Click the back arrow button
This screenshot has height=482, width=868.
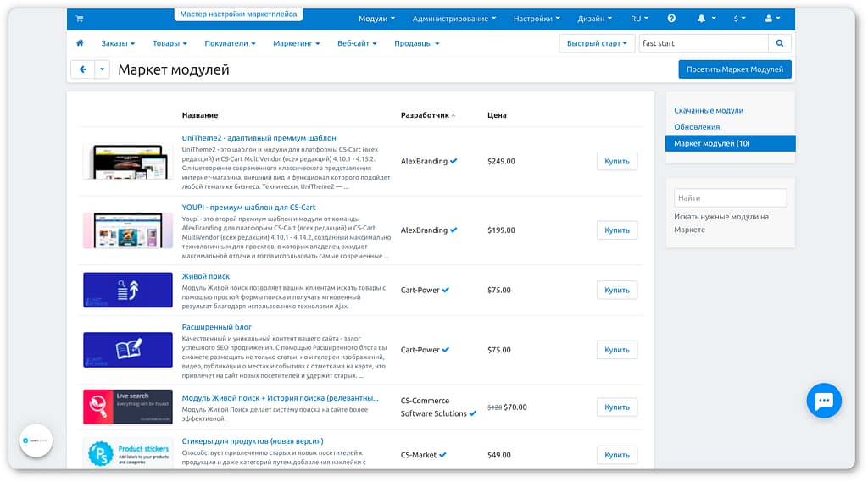[82, 69]
